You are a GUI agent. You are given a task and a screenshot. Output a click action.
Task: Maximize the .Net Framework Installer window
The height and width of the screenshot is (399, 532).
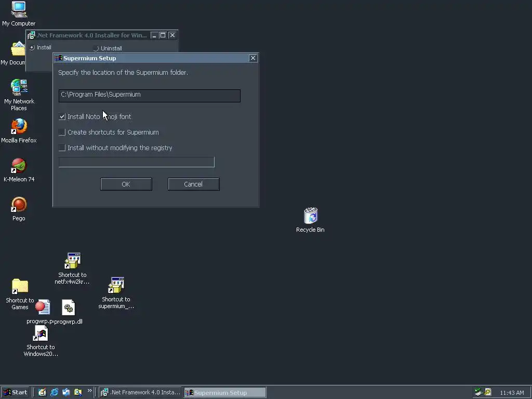point(163,35)
